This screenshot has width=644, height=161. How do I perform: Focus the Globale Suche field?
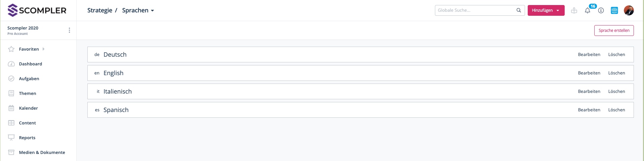coord(476,10)
